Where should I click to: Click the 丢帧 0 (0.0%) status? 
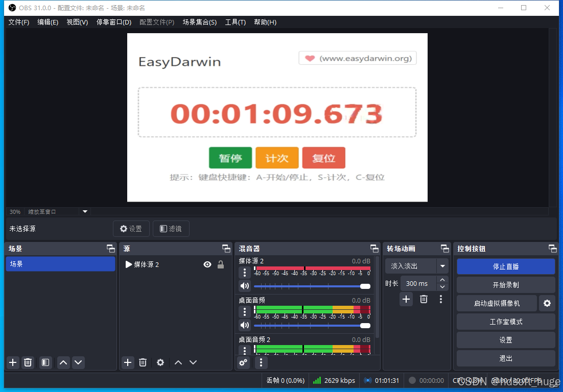pyautogui.click(x=286, y=381)
